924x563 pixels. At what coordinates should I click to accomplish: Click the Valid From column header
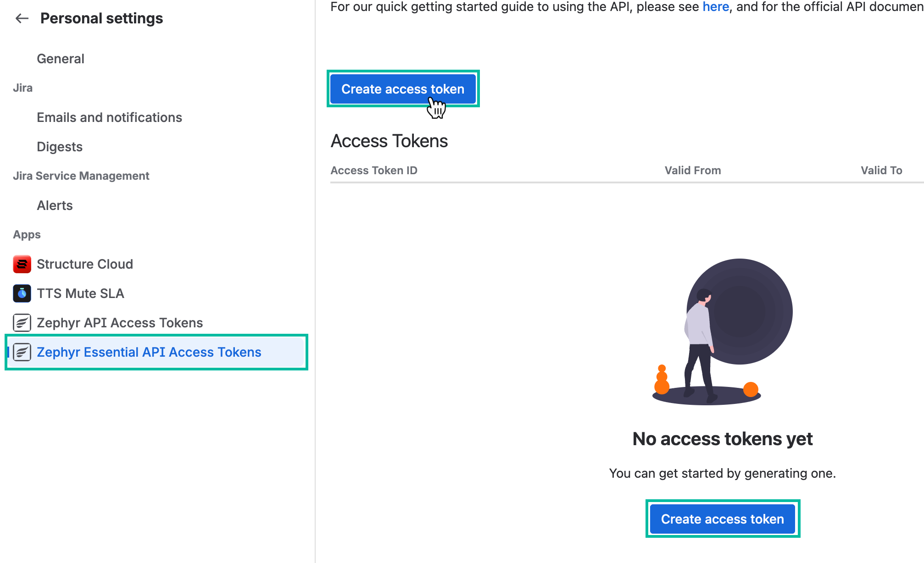click(x=693, y=171)
